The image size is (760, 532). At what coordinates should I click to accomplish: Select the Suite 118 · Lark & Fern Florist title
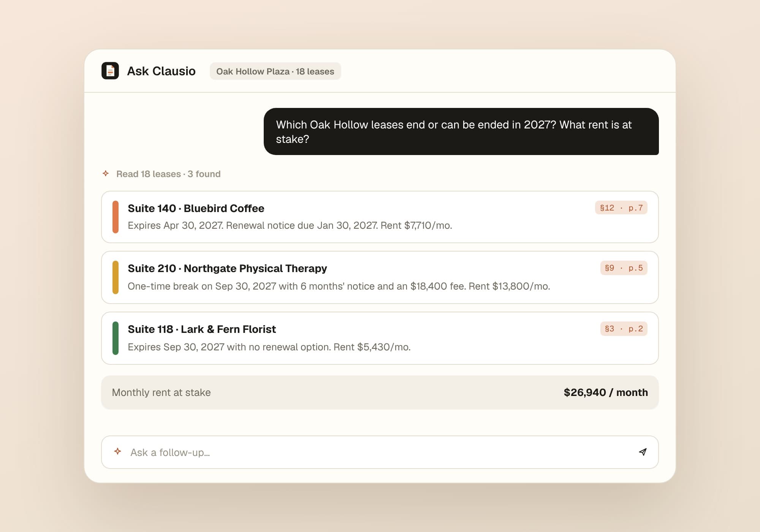(x=202, y=329)
